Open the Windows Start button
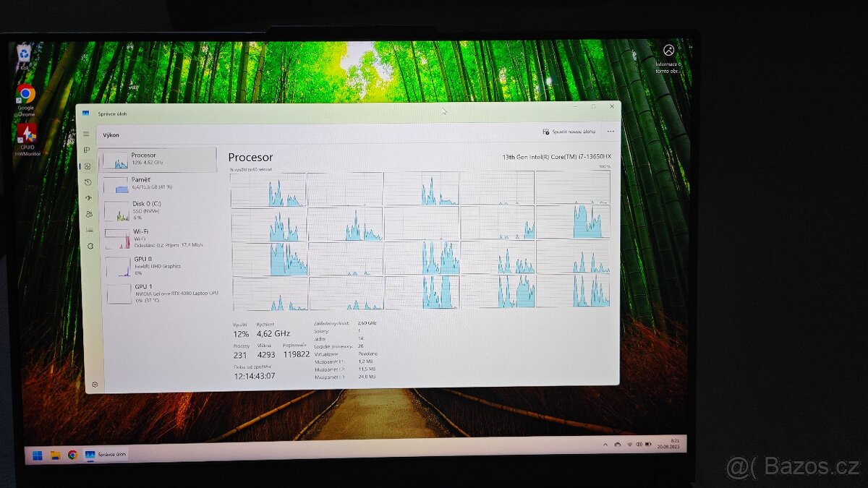The width and height of the screenshot is (868, 488). click(37, 455)
